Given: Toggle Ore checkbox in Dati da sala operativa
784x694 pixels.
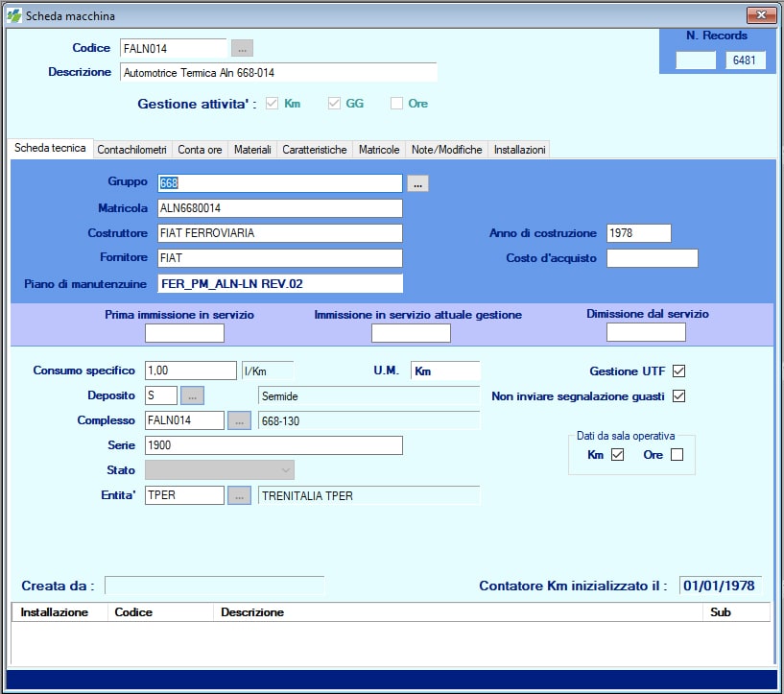Looking at the screenshot, I should coord(677,454).
